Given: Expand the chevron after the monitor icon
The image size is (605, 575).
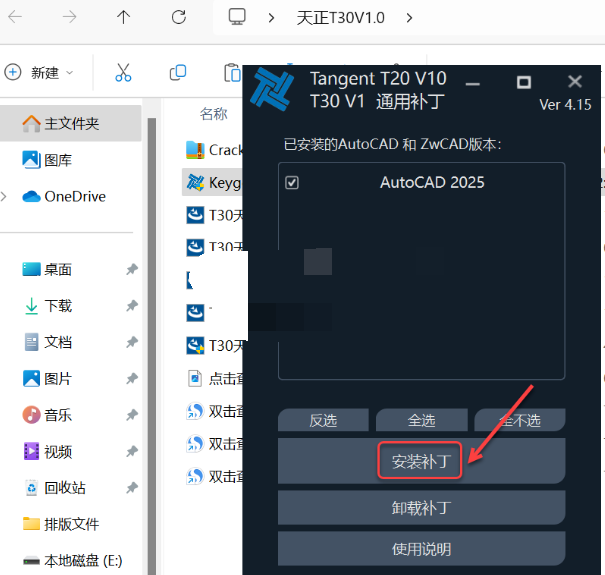Looking at the screenshot, I should pos(271,17).
